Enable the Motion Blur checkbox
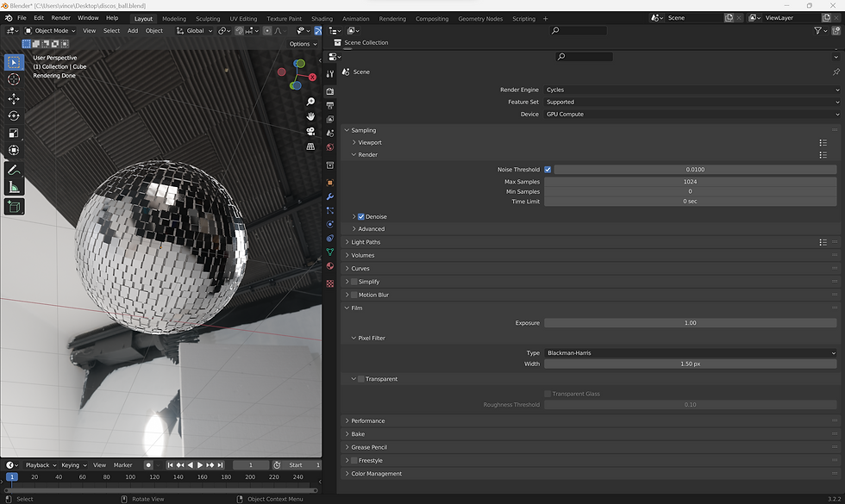Screen dimensions: 845x504 coord(354,295)
